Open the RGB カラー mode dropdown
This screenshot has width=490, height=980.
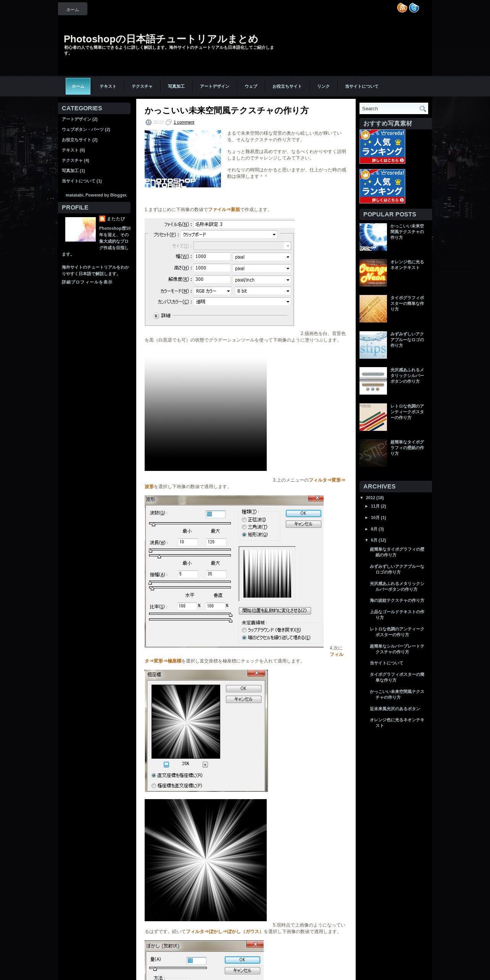[213, 291]
